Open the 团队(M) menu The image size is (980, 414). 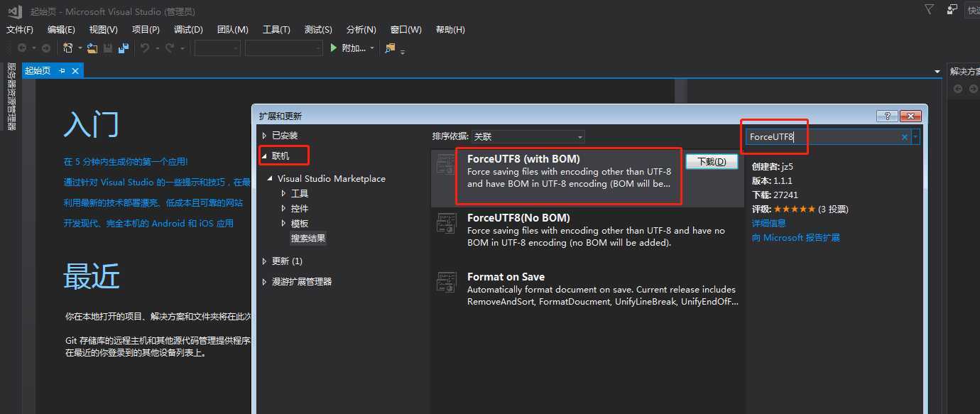(x=233, y=29)
